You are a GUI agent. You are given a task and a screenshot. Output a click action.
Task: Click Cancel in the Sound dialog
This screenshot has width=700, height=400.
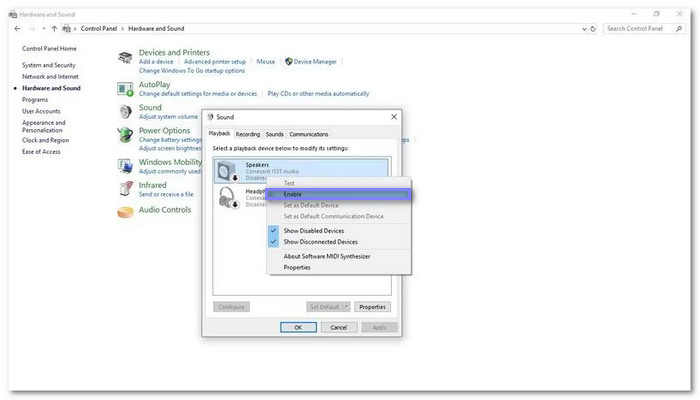pyautogui.click(x=338, y=327)
